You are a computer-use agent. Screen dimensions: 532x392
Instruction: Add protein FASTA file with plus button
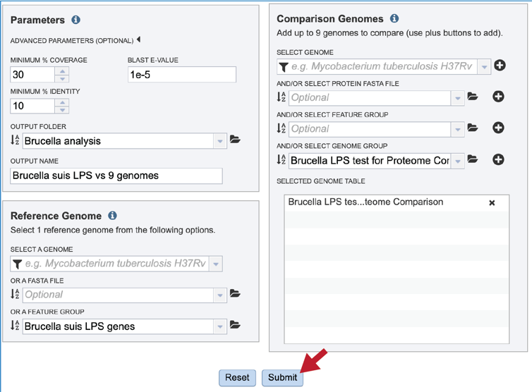[x=498, y=97]
